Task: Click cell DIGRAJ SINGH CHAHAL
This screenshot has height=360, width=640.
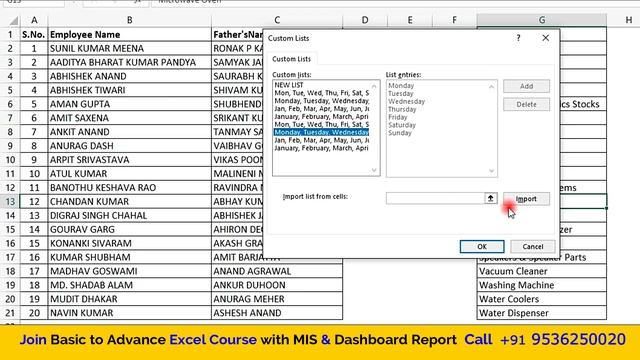Action: [x=129, y=216]
